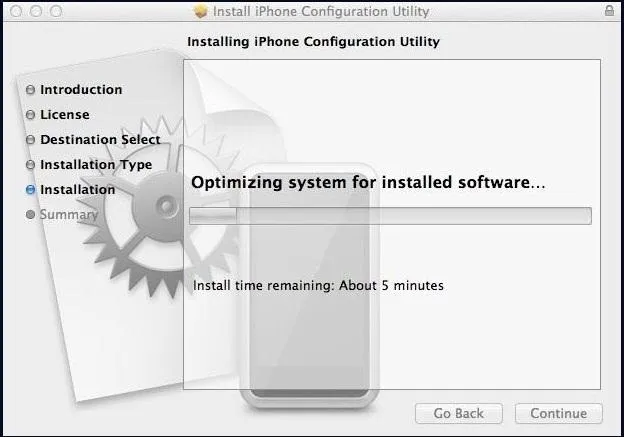Click the installation progress bar

click(x=390, y=216)
